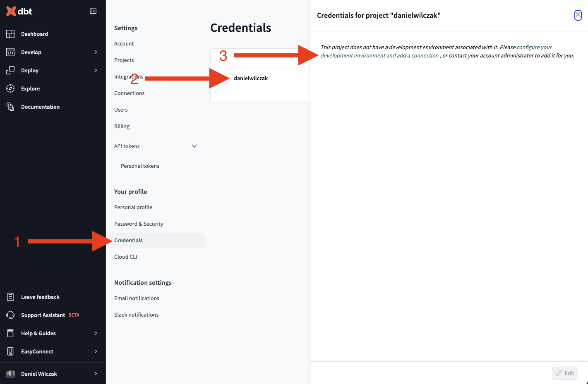Open the Support Assistant headset icon
The width and height of the screenshot is (588, 384).
[x=10, y=315]
